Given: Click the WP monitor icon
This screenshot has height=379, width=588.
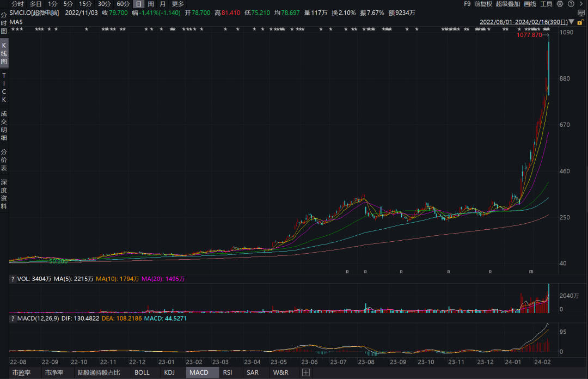Looking at the screenshot, I should [581, 13].
